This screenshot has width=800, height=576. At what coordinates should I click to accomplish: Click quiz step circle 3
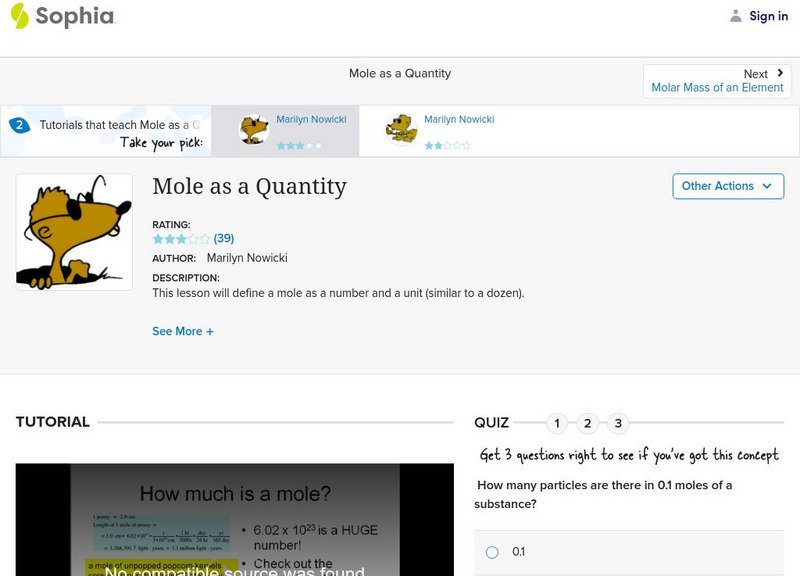coord(616,423)
